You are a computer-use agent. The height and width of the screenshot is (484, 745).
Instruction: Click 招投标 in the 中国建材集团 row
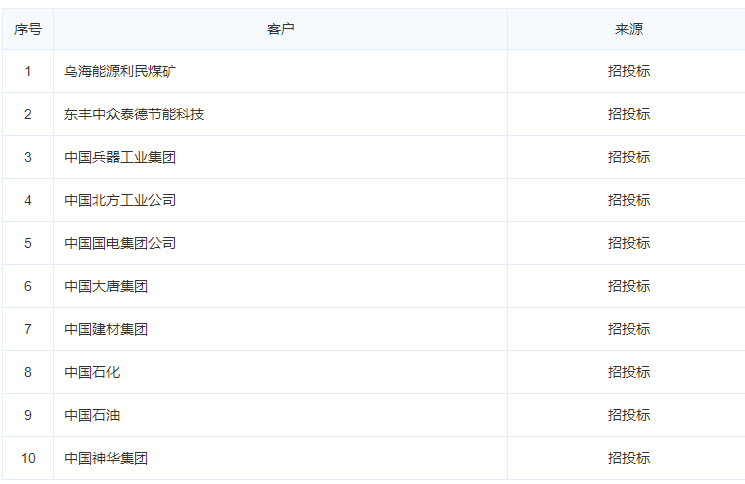[x=629, y=330]
